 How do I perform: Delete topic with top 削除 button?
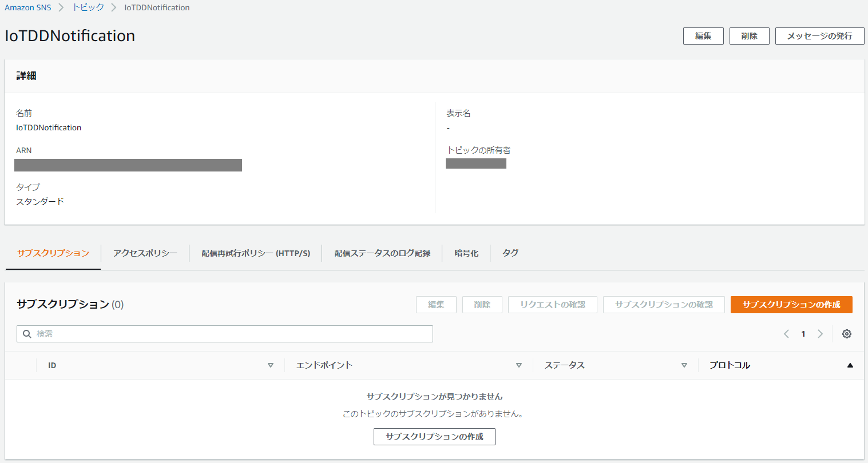point(749,36)
